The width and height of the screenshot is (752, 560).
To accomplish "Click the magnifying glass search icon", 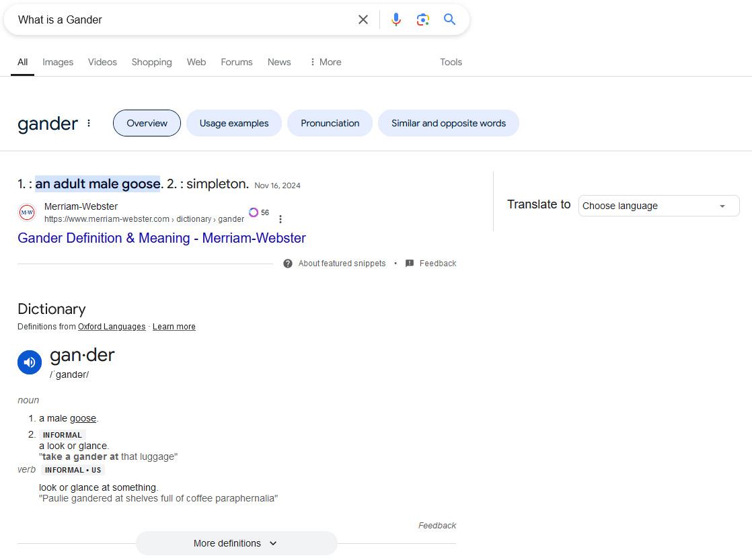I will pos(449,19).
